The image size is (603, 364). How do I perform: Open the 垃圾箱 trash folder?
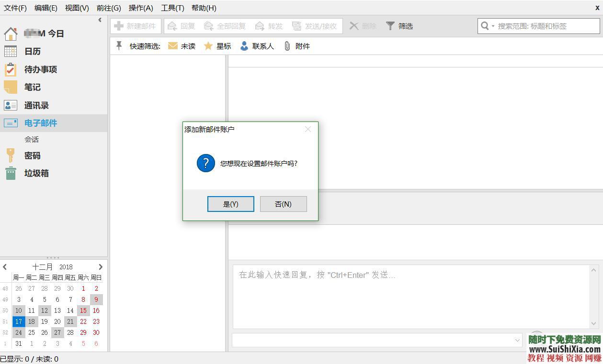click(x=35, y=173)
